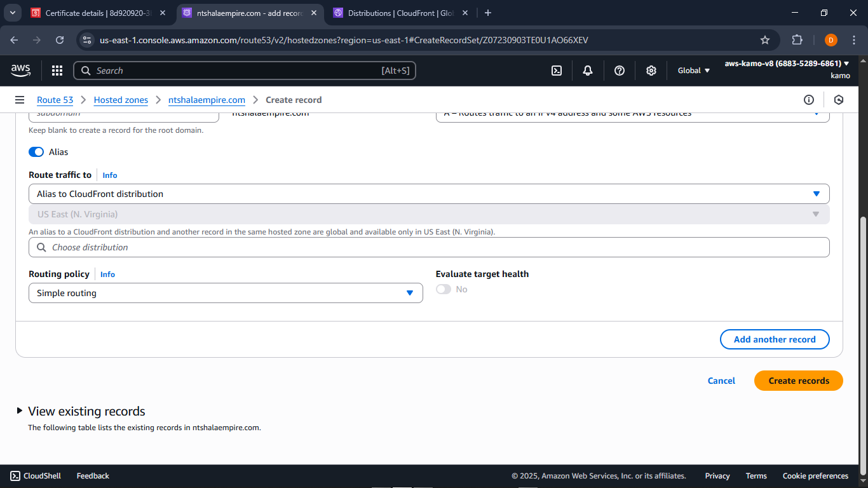Open the browser extensions puzzle icon
The image size is (868, 488).
click(x=797, y=39)
